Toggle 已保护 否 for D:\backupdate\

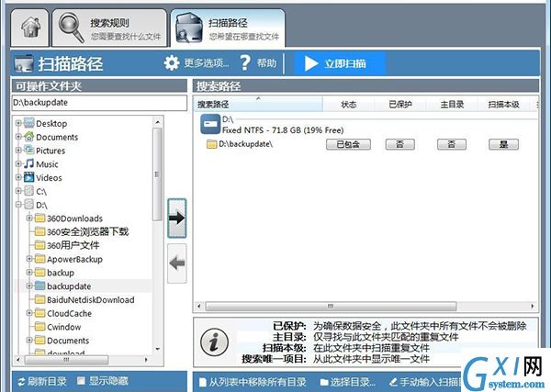(x=399, y=144)
